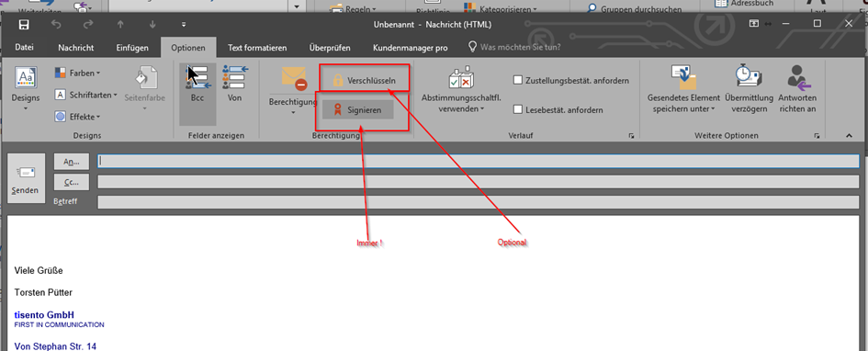Select the Optionen ribbon tab

(188, 48)
